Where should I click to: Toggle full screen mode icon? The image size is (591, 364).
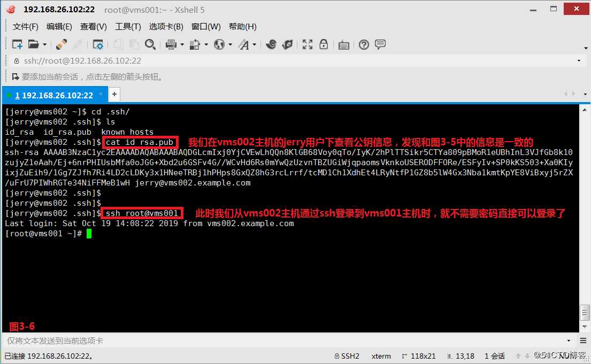pos(308,44)
